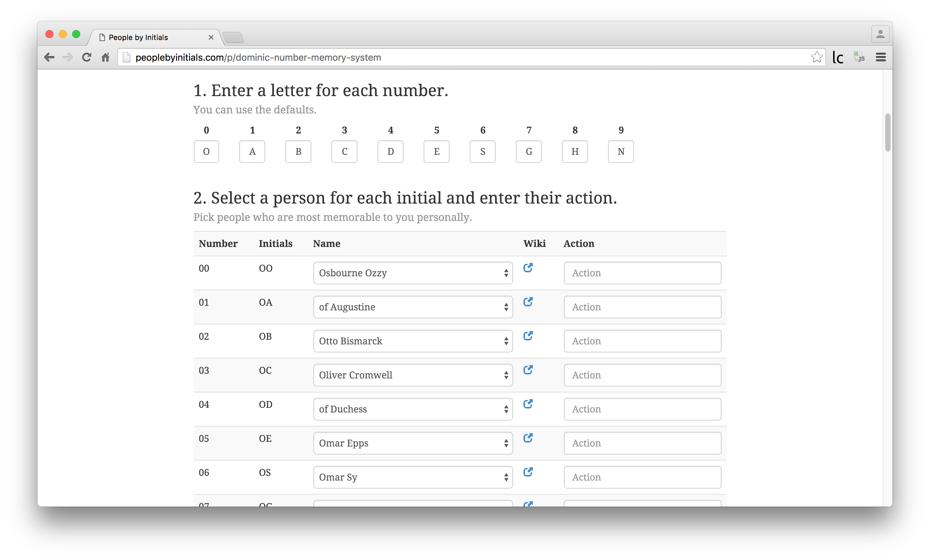Expand the name dropdown for number 03

click(413, 374)
